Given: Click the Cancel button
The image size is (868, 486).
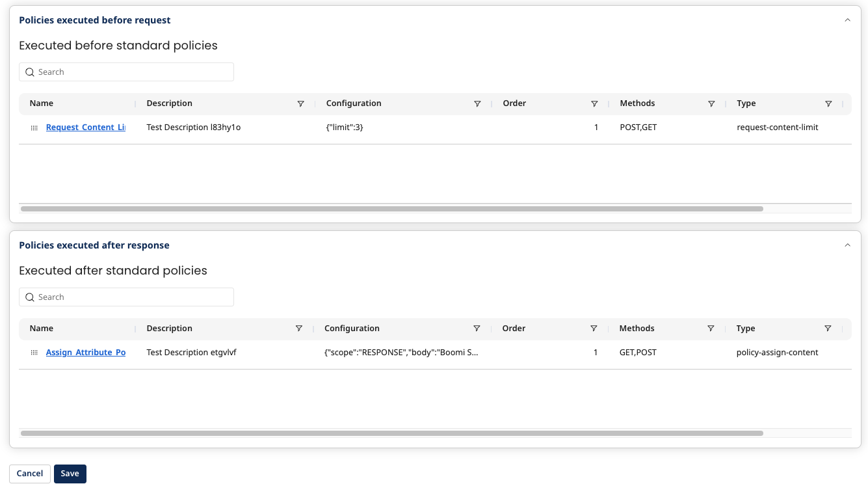Looking at the screenshot, I should coord(29,474).
